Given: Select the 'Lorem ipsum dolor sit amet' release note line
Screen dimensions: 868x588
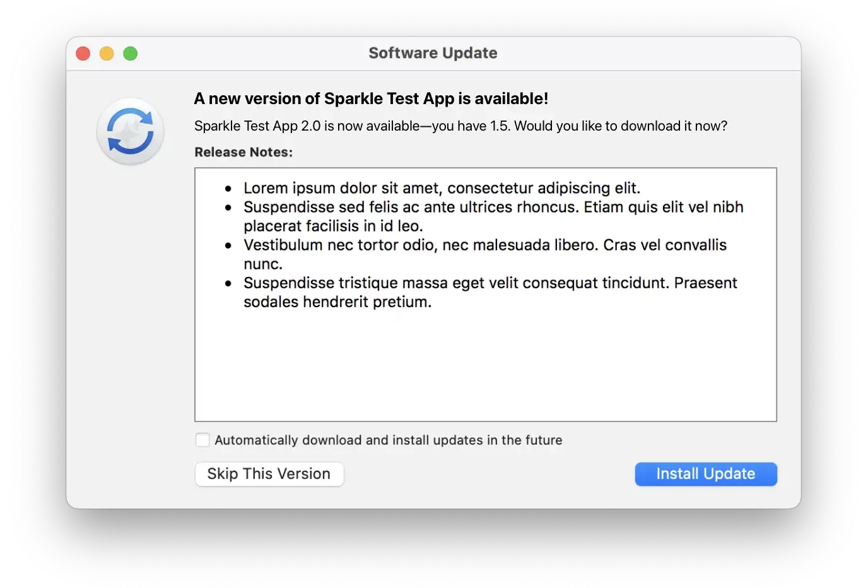Looking at the screenshot, I should pyautogui.click(x=442, y=188).
